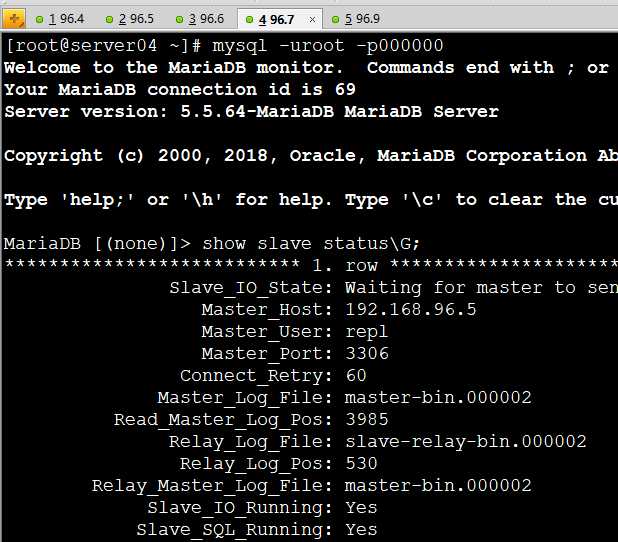Click the '1. row' separator text
Screen dimensions: 618x542
coord(345,266)
